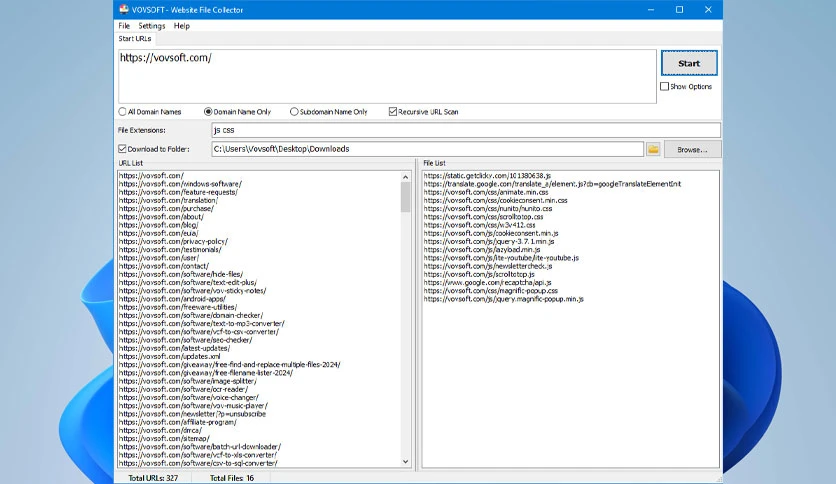Image resolution: width=836 pixels, height=484 pixels.
Task: Select https://vovsoft.com/about/ row
Action: click(x=162, y=217)
